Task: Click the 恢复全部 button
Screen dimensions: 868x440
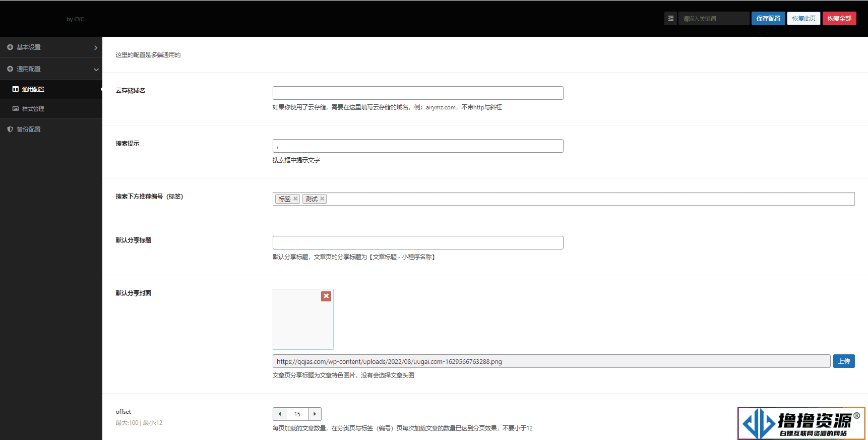Action: pyautogui.click(x=839, y=19)
